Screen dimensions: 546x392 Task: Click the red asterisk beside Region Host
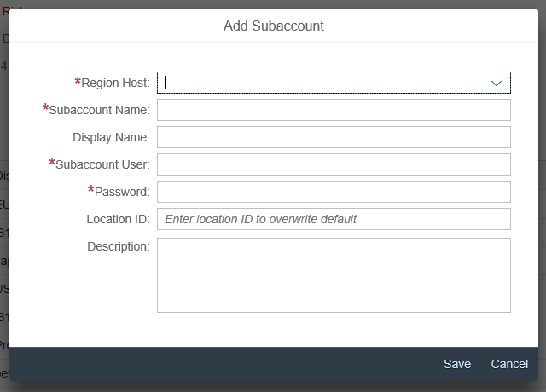78,82
